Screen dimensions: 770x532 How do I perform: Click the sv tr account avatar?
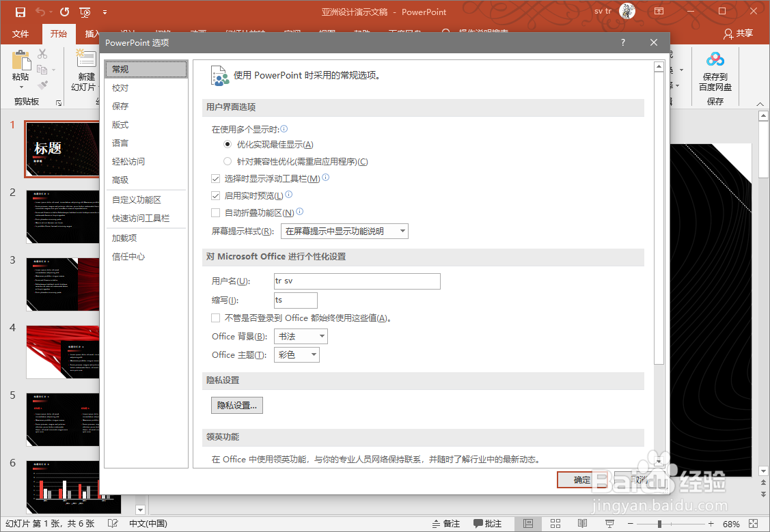pyautogui.click(x=627, y=11)
